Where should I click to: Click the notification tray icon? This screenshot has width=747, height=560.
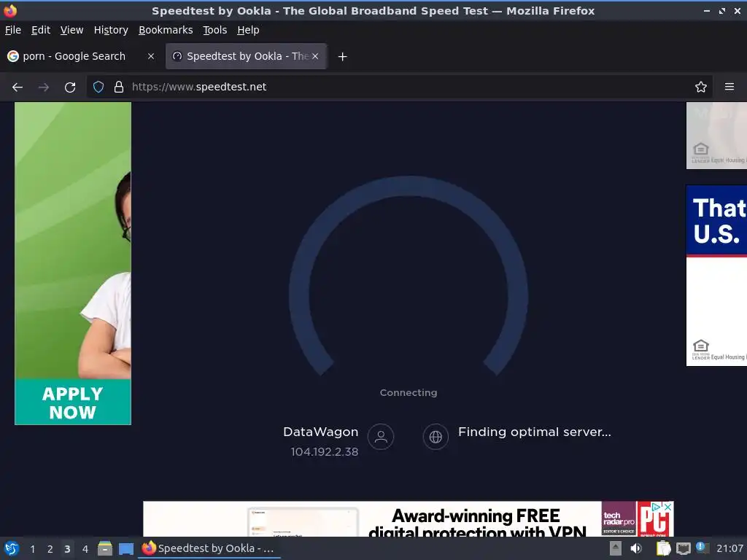(x=702, y=548)
